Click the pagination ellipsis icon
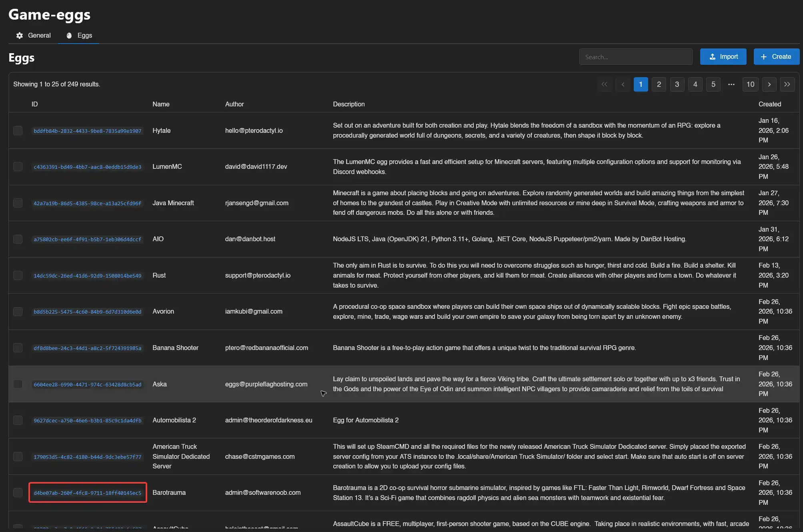803x532 pixels. click(731, 84)
